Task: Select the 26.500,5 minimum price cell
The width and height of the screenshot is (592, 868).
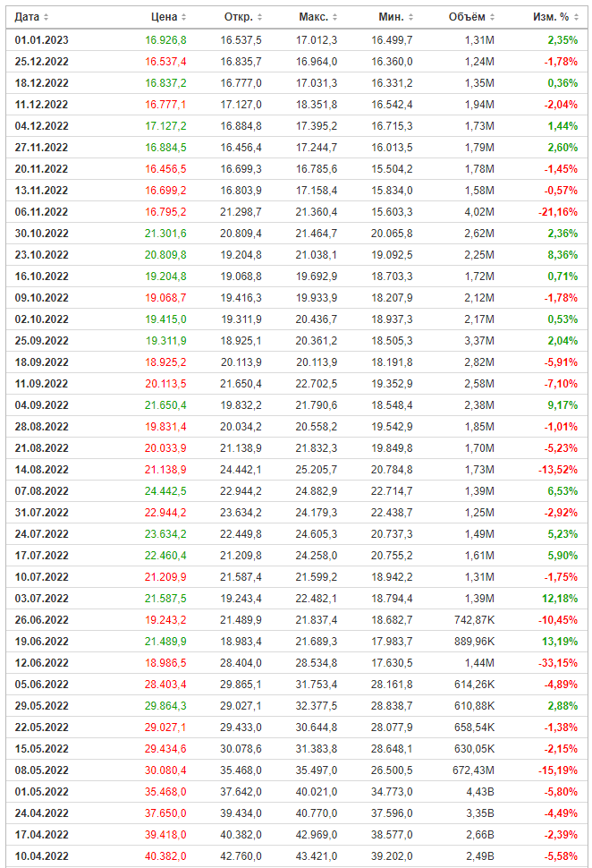Action: coord(392,770)
